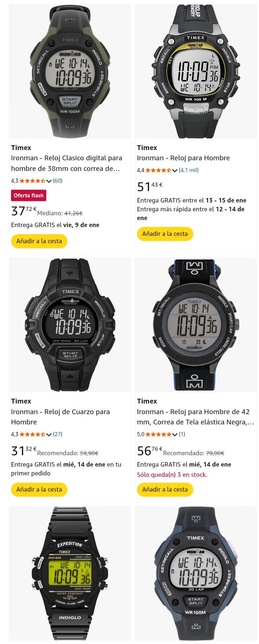
Task: Open the all-black Ironman Triathlon watch image
Action: click(70, 325)
